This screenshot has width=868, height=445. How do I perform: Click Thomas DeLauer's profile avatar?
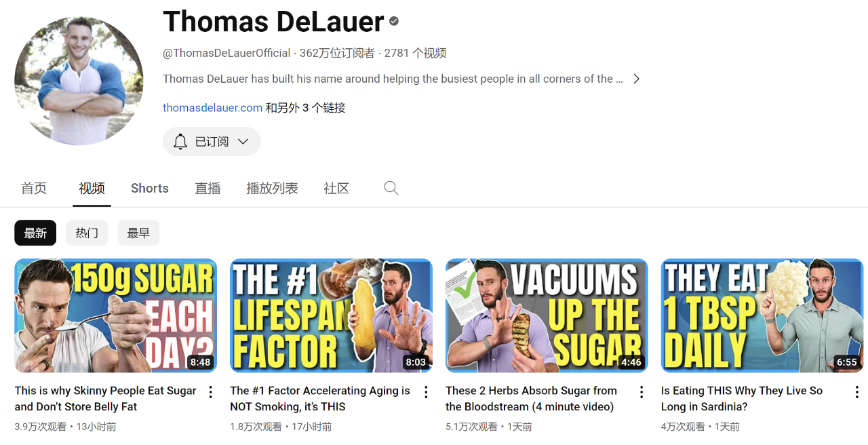[x=79, y=81]
